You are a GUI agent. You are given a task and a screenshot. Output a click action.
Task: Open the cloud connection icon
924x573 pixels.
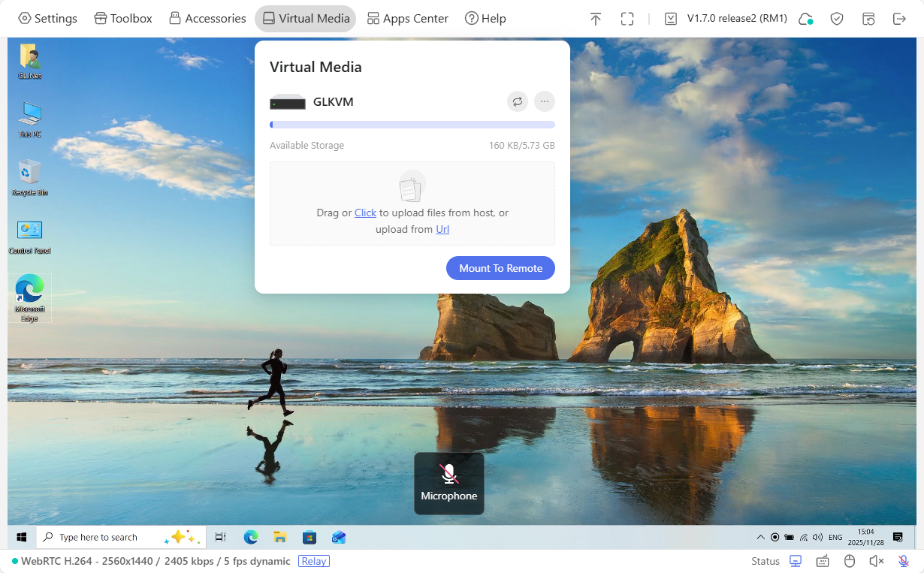coord(805,18)
